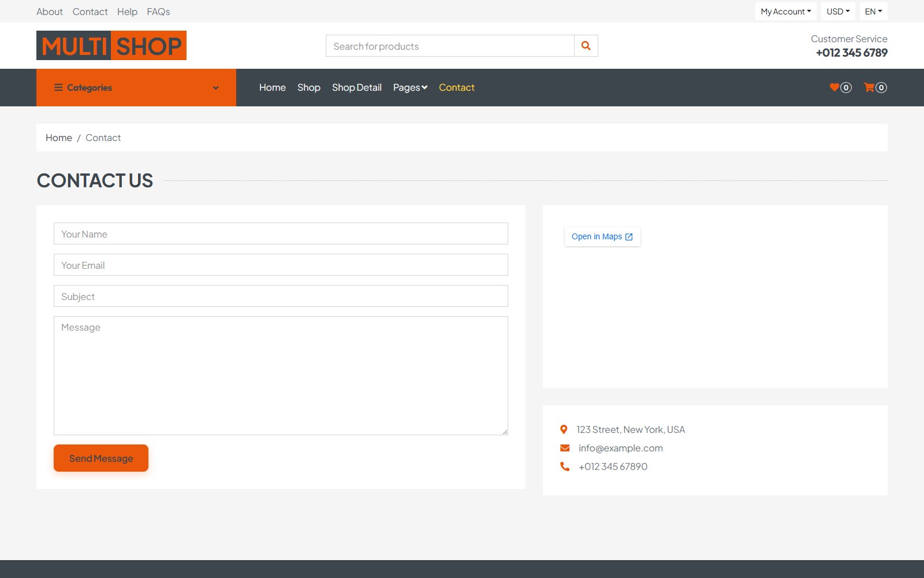
Task: Click the cart count badge 0
Action: tap(881, 88)
